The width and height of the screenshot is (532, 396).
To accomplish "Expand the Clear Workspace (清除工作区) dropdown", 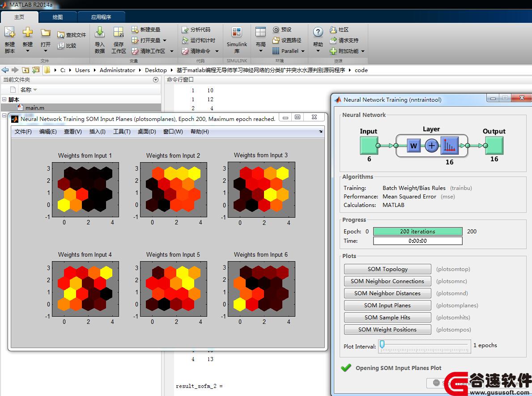I will (172, 51).
